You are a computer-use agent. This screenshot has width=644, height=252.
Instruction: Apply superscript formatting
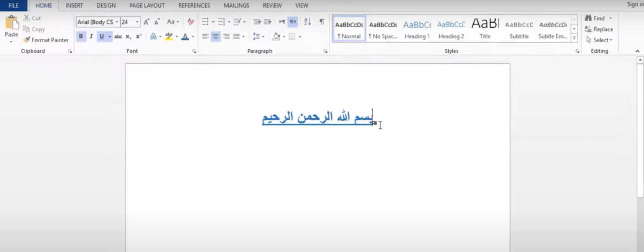[x=139, y=36]
